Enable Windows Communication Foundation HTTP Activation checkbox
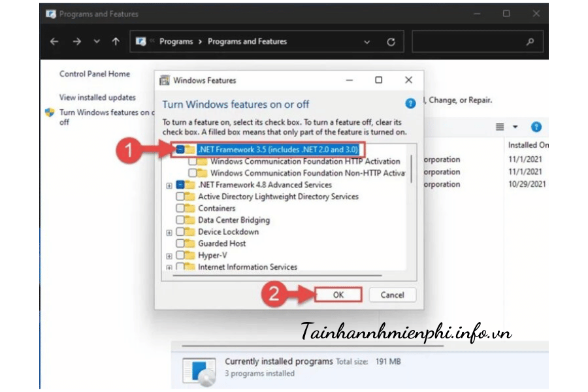 (193, 161)
